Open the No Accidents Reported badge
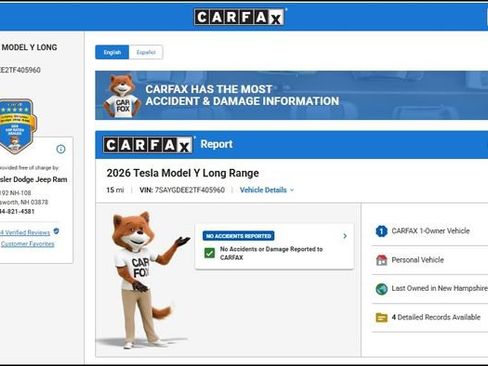 pos(238,236)
